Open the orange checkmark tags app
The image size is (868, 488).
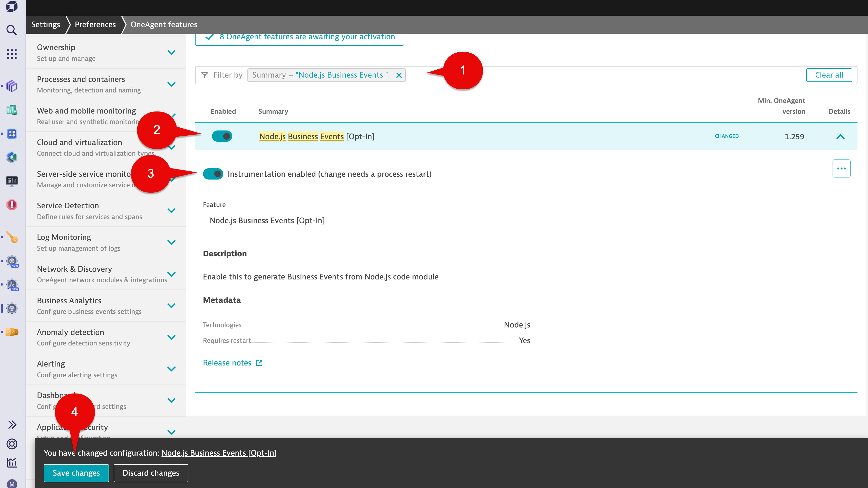pyautogui.click(x=12, y=332)
